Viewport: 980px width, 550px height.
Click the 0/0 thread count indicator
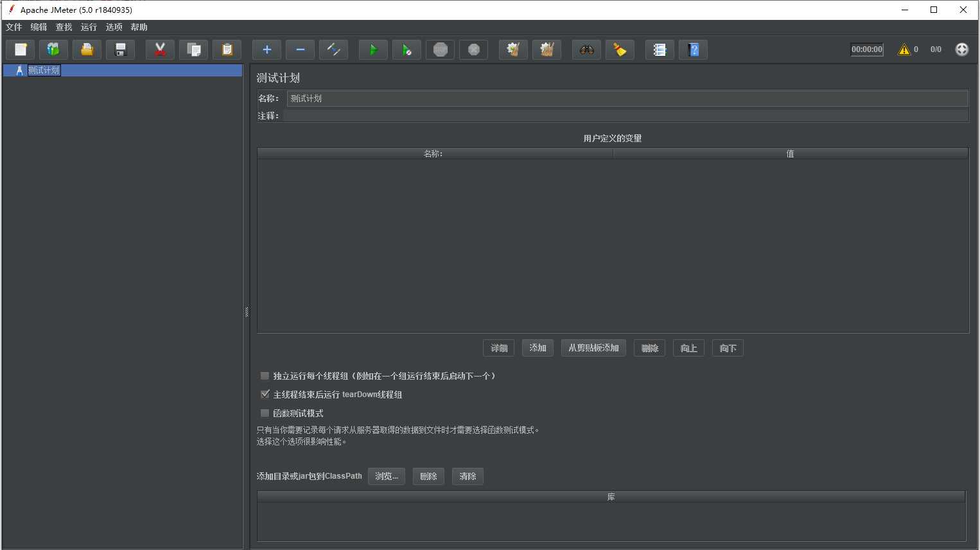936,49
